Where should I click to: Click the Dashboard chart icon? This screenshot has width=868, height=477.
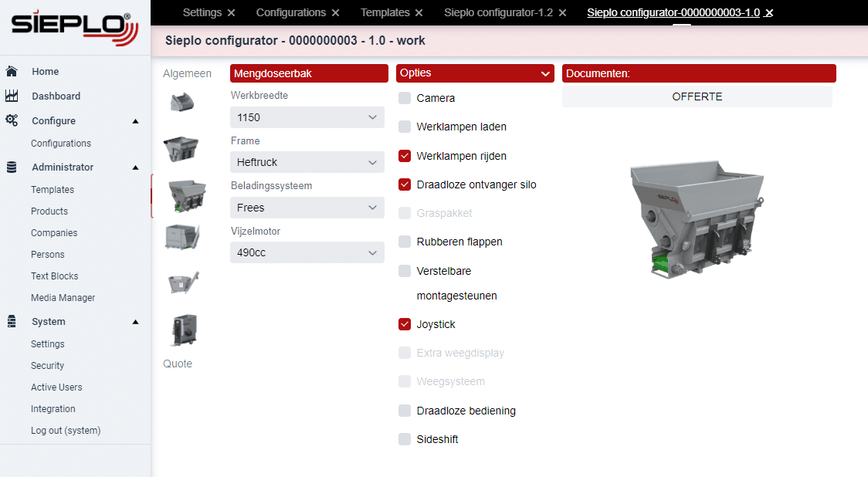(x=12, y=96)
